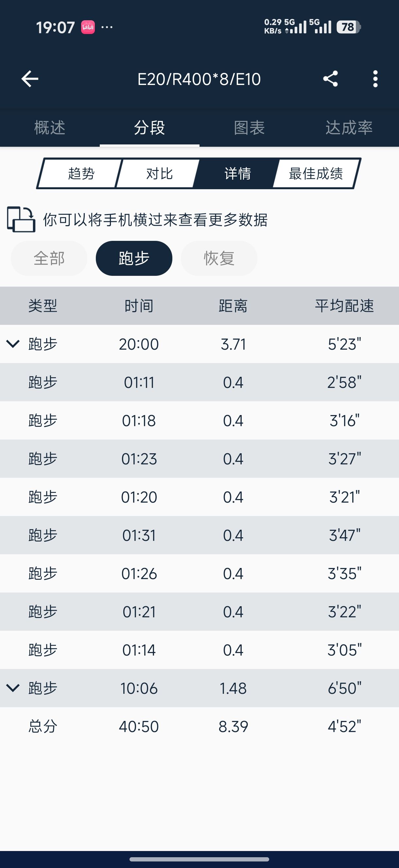Tap the bilibili notification icon in status bar
Image resolution: width=399 pixels, height=868 pixels.
click(88, 27)
